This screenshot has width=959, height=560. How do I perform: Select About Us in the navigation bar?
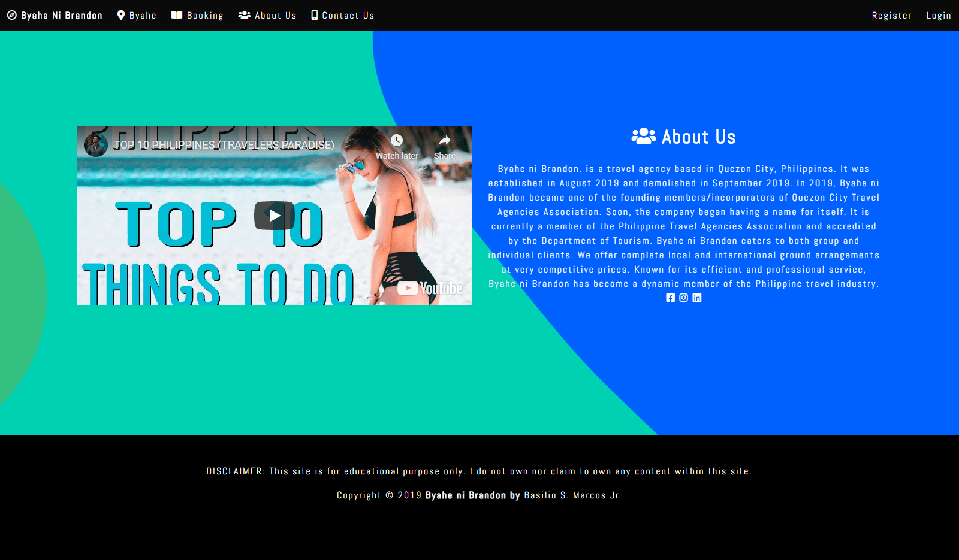tap(267, 16)
